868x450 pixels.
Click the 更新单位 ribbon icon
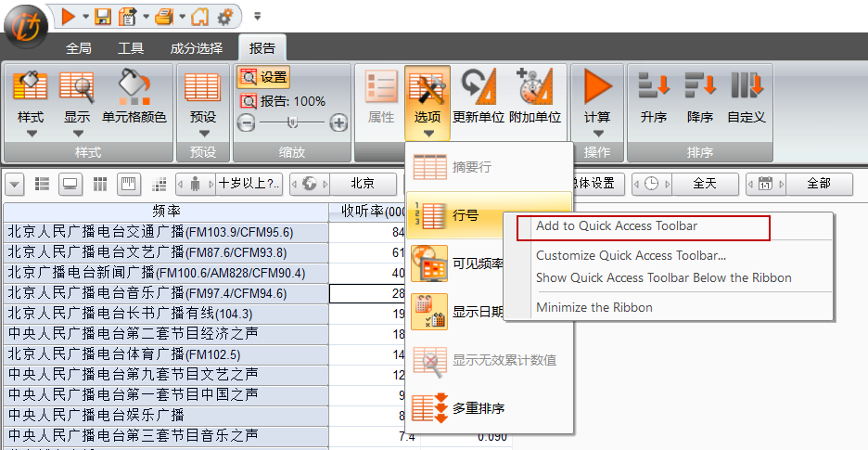tap(479, 87)
